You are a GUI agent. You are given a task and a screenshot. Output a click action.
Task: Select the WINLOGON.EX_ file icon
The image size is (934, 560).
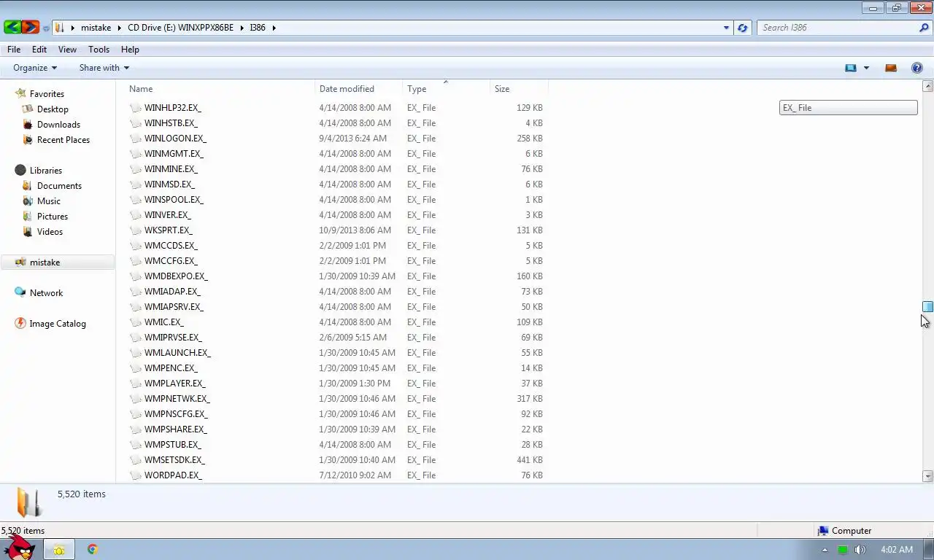coord(136,139)
